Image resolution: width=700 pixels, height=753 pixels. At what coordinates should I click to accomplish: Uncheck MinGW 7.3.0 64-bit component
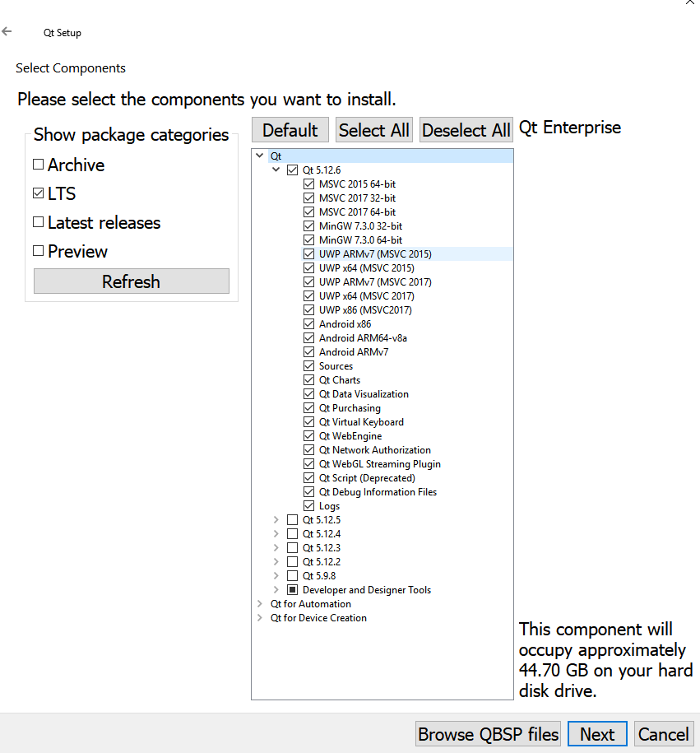pos(309,240)
